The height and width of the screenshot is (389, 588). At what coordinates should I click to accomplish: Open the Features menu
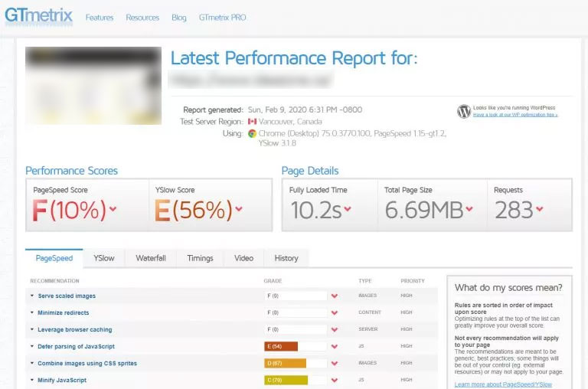(x=100, y=18)
